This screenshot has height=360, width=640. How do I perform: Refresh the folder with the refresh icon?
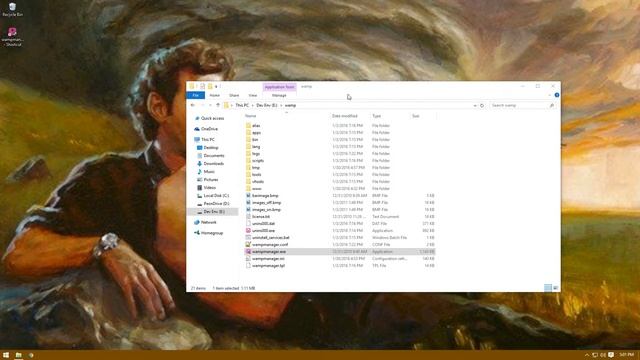click(x=482, y=106)
